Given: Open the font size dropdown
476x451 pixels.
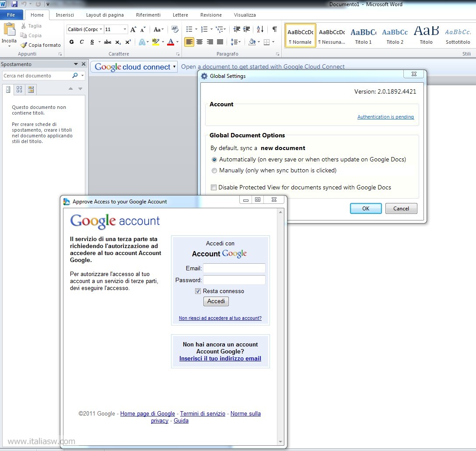Looking at the screenshot, I should click(125, 29).
